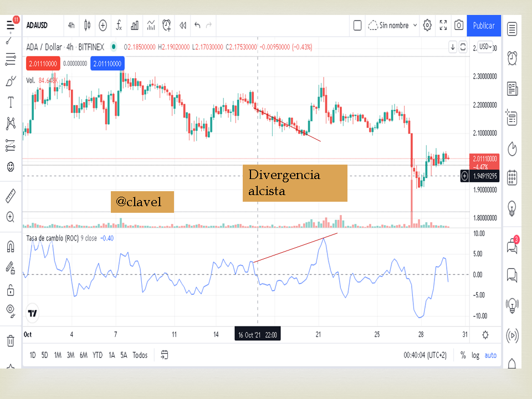Click the blue Publicar button

click(484, 25)
